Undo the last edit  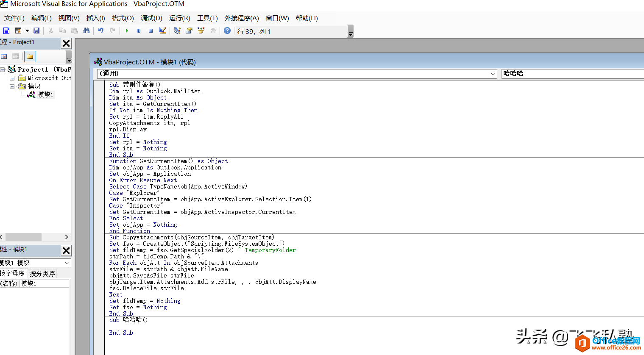(x=101, y=31)
